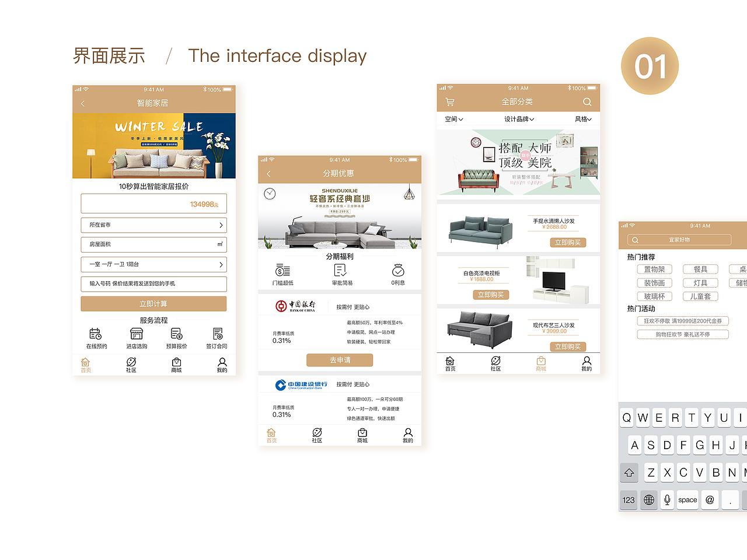Open 所在省市 selector
747x560 pixels.
point(153,225)
